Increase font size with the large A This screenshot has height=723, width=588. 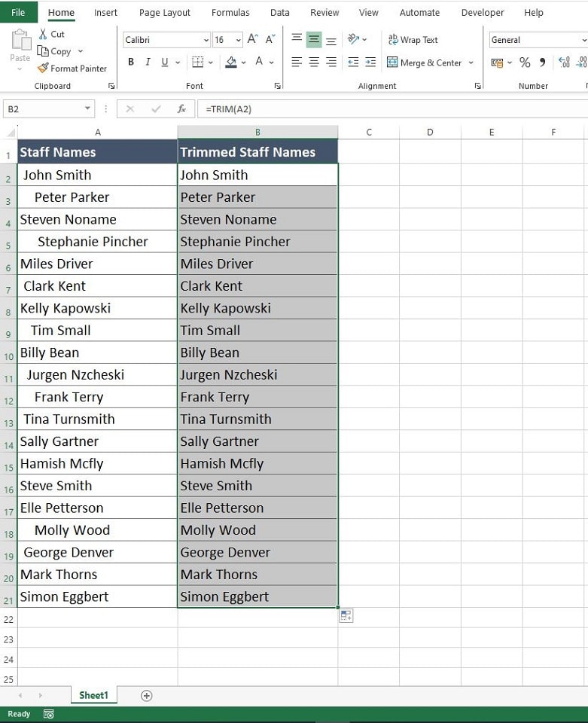coord(252,40)
